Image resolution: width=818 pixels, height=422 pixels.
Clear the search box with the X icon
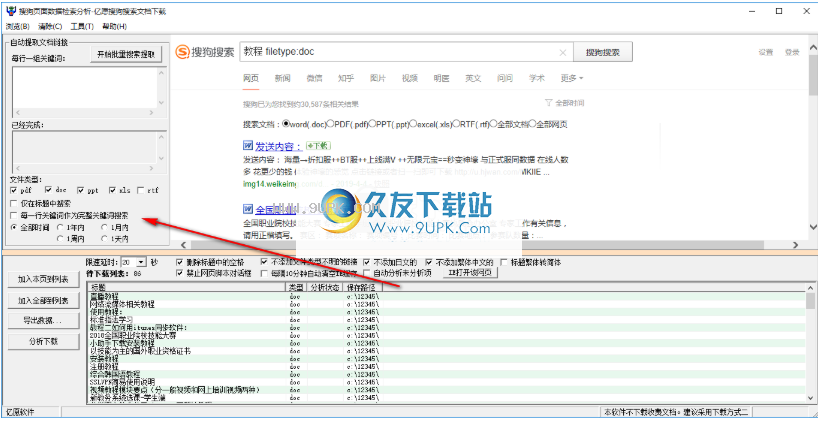[563, 52]
